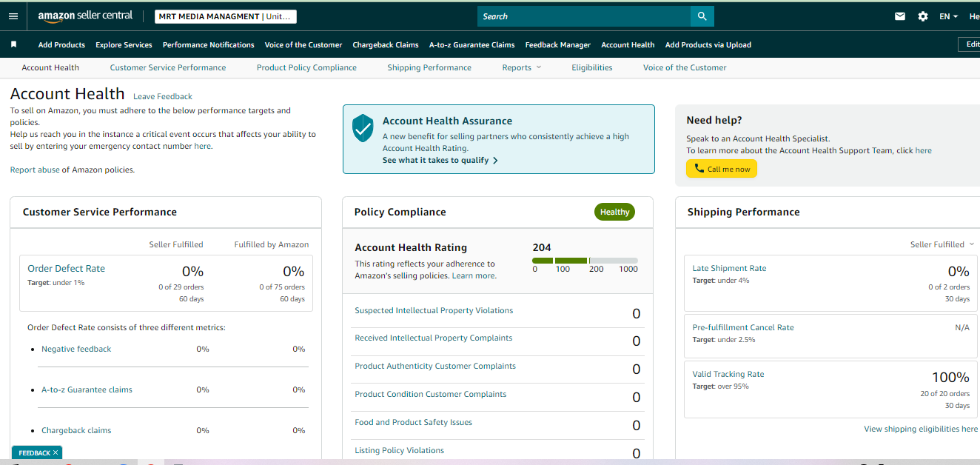The height and width of the screenshot is (465, 980).
Task: Open Product Authenticity Customer Complaints
Action: [x=435, y=366]
